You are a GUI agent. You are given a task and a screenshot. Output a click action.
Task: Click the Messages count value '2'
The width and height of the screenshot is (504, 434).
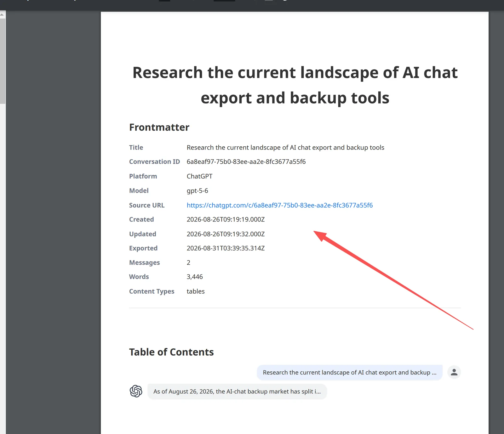(188, 262)
